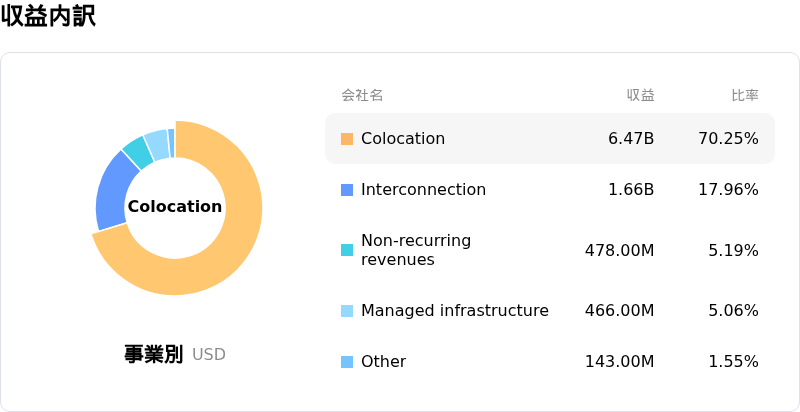Click the 収益 column header
Image resolution: width=800 pixels, height=412 pixels.
click(641, 95)
